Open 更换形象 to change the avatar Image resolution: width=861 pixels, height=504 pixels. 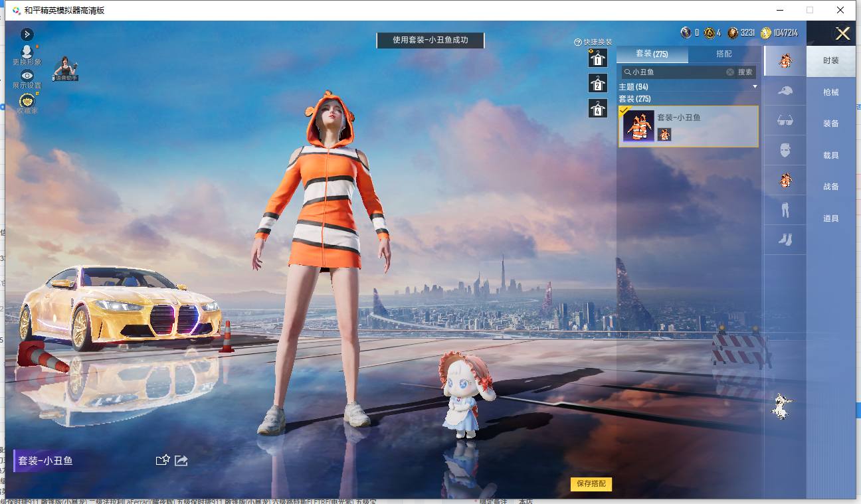click(27, 54)
